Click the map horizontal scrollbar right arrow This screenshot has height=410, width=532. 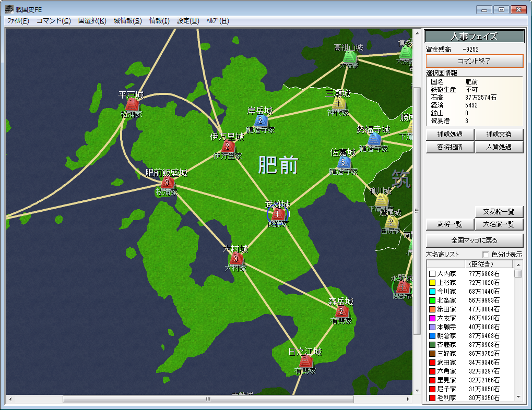click(x=408, y=399)
